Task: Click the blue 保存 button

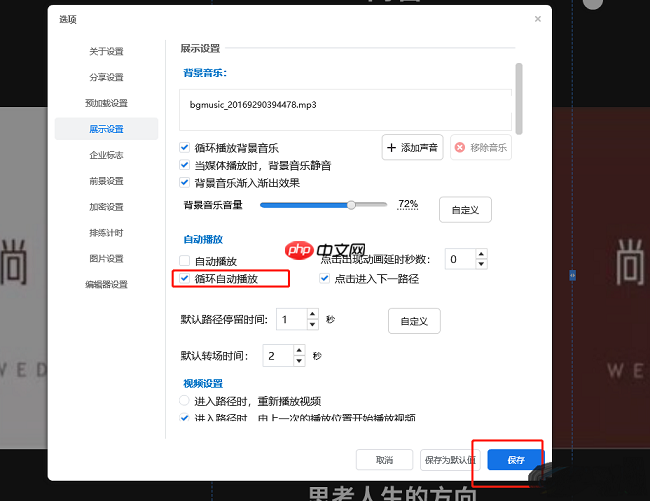Action: 515,460
